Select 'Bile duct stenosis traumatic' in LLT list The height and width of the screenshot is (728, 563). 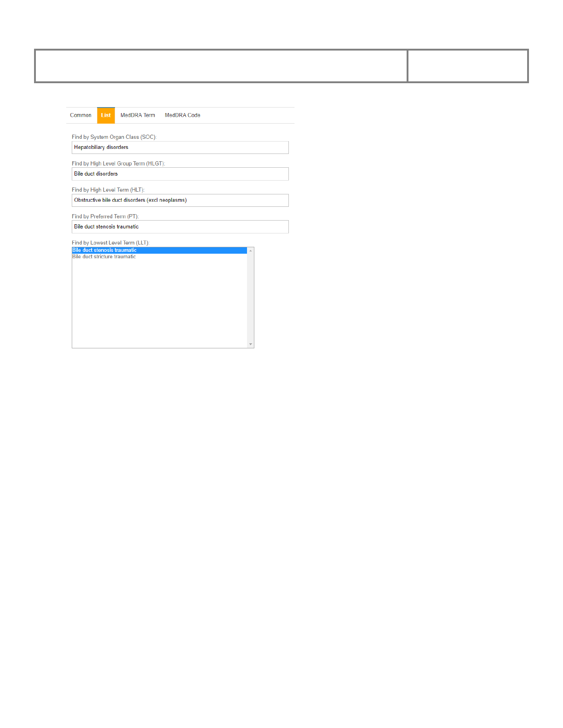(160, 250)
